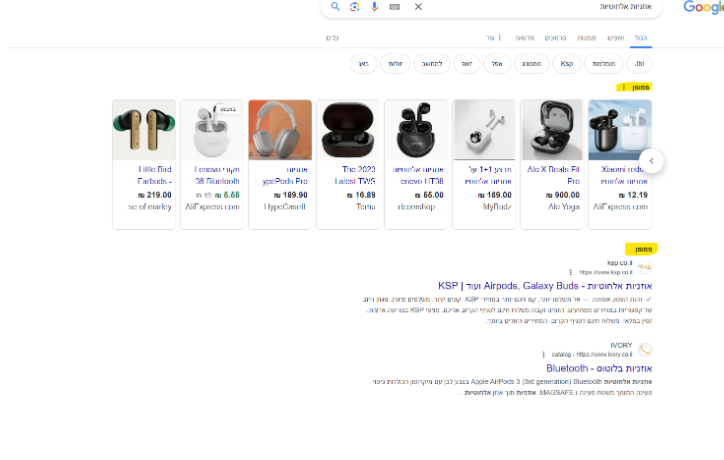724x460 pixels.
Task: Switch to the תמונות images tab
Action: point(586,38)
